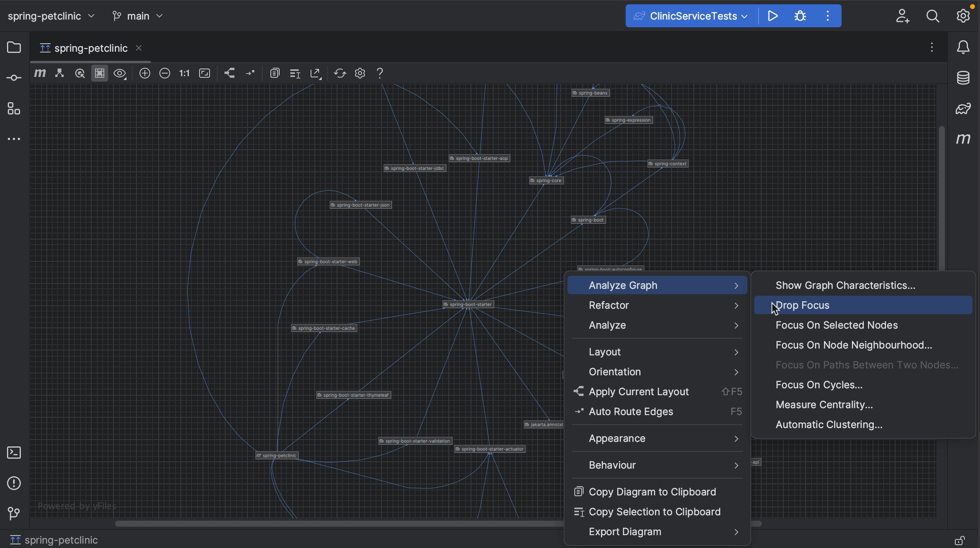Select Focus On Cycles menu item
This screenshot has height=548, width=980.
(x=818, y=384)
